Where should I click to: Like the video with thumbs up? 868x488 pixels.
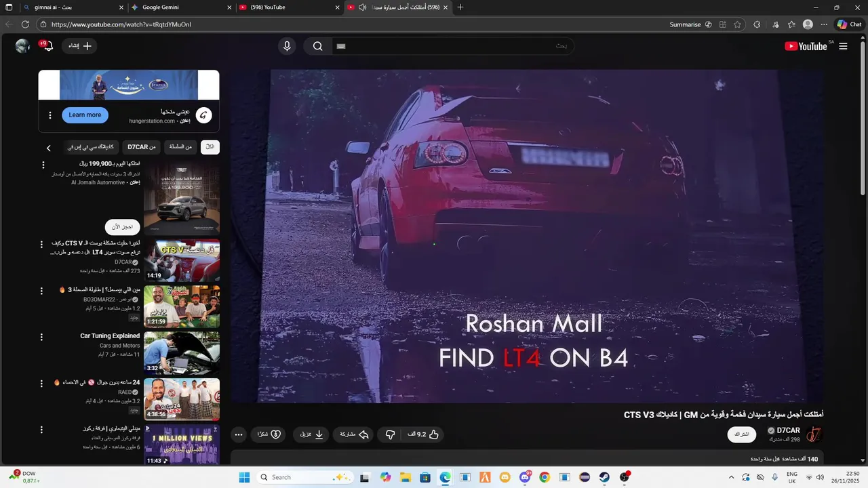[423, 434]
